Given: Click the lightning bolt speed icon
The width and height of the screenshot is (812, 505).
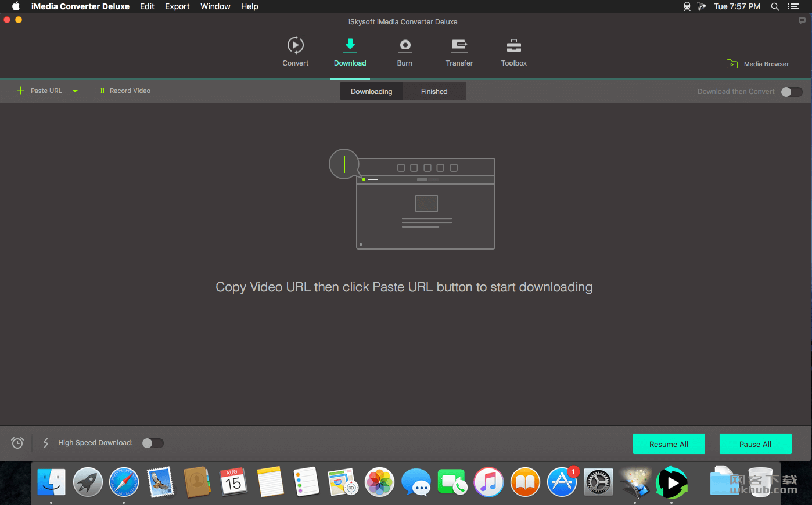Looking at the screenshot, I should pos(46,443).
